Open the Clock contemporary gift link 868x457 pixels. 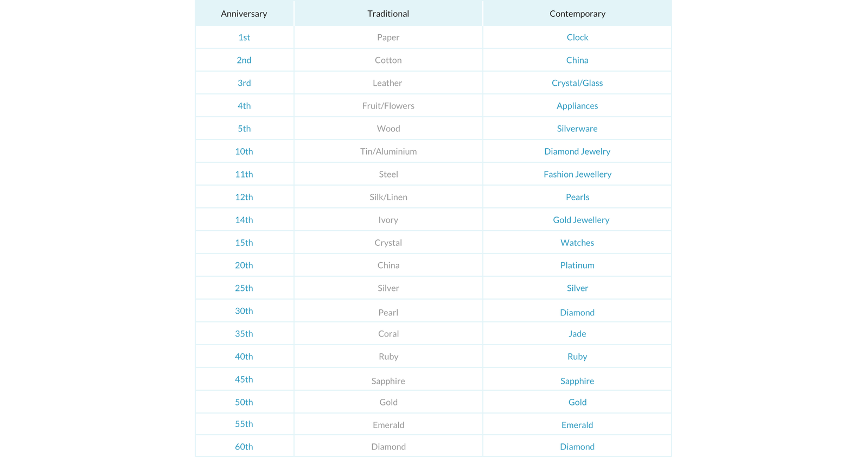pyautogui.click(x=577, y=37)
